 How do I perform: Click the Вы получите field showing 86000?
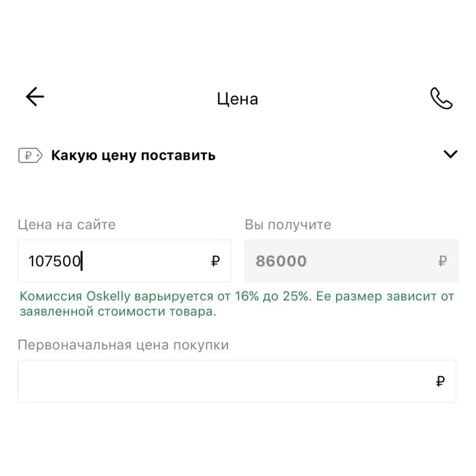pyautogui.click(x=344, y=261)
